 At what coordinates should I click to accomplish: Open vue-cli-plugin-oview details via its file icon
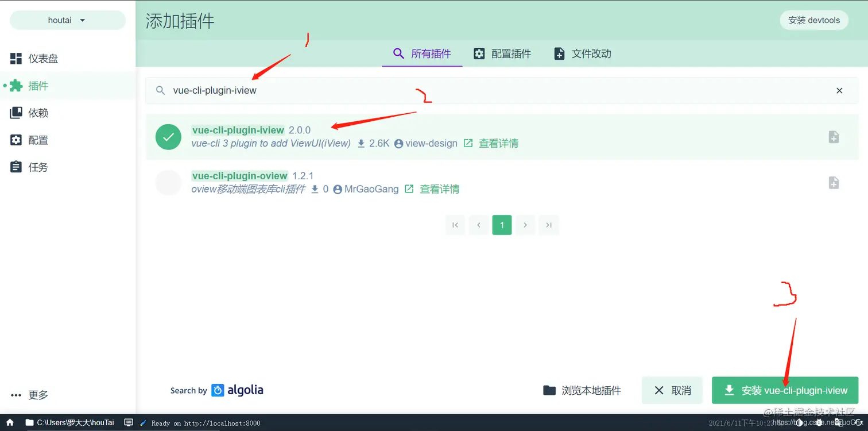pos(833,182)
